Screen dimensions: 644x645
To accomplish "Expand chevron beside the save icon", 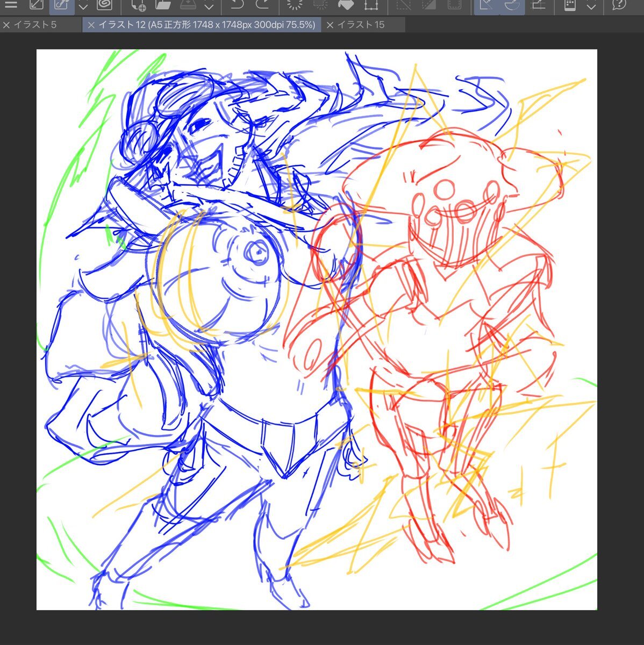I will [209, 6].
